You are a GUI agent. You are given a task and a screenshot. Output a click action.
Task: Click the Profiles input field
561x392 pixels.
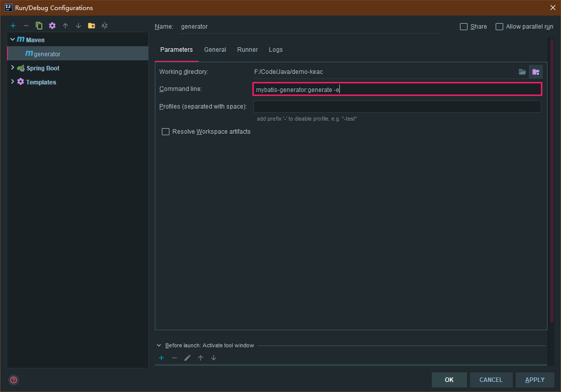click(x=397, y=107)
